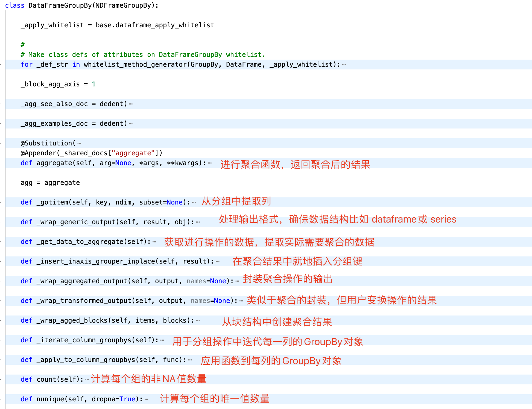Unfold _wrap_agged_blocks method ellipsis
532x409 pixels.
click(x=198, y=321)
